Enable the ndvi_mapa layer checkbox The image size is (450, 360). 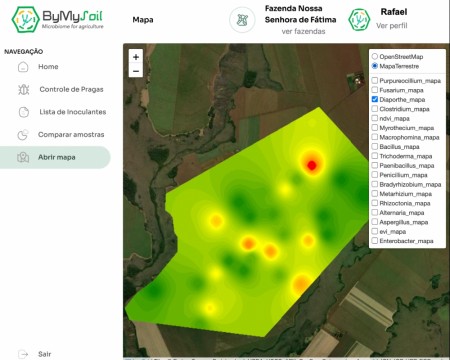click(375, 118)
